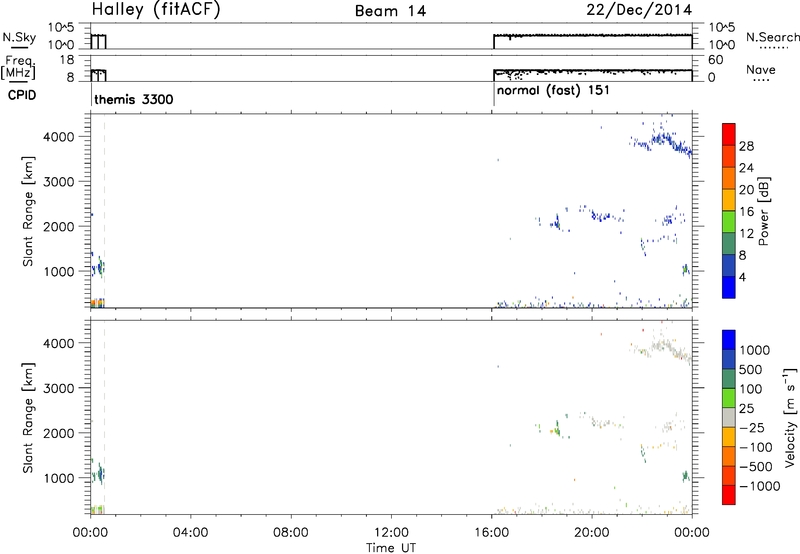
Task: Click the '04:00' time axis label
Action: [190, 533]
